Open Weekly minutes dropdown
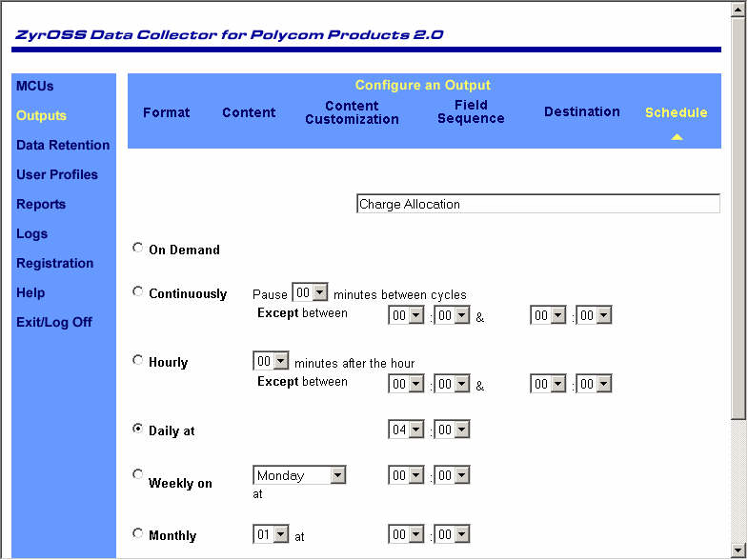 tap(452, 475)
